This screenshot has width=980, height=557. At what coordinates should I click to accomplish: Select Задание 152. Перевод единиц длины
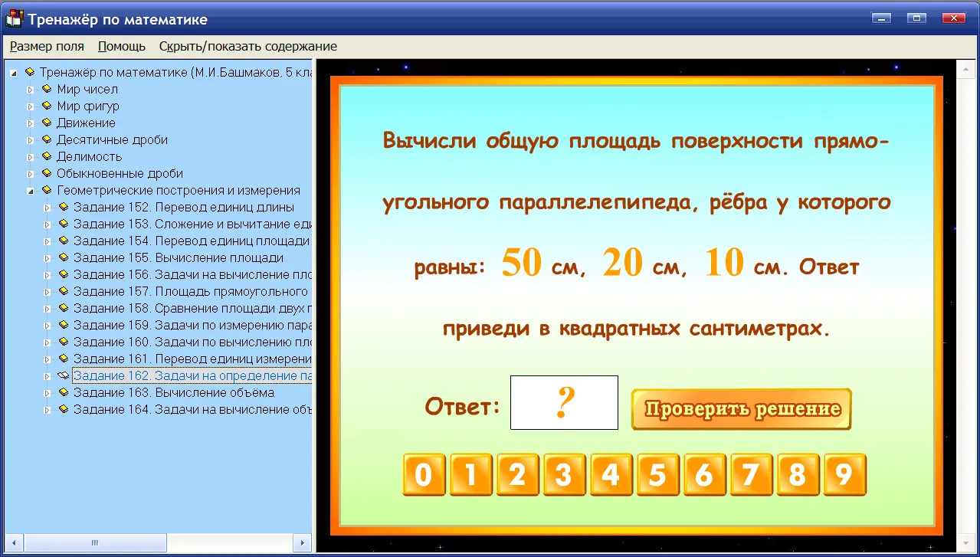(184, 208)
